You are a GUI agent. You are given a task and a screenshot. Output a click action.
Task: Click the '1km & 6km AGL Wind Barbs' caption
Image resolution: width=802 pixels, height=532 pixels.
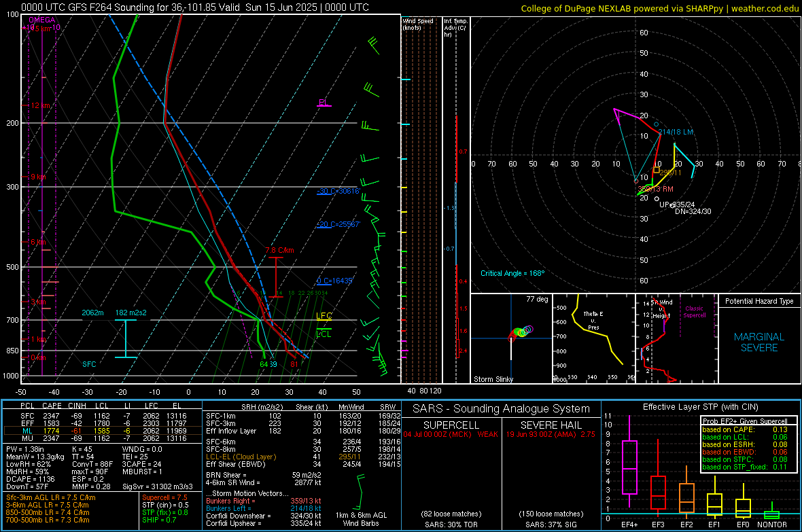click(x=361, y=519)
